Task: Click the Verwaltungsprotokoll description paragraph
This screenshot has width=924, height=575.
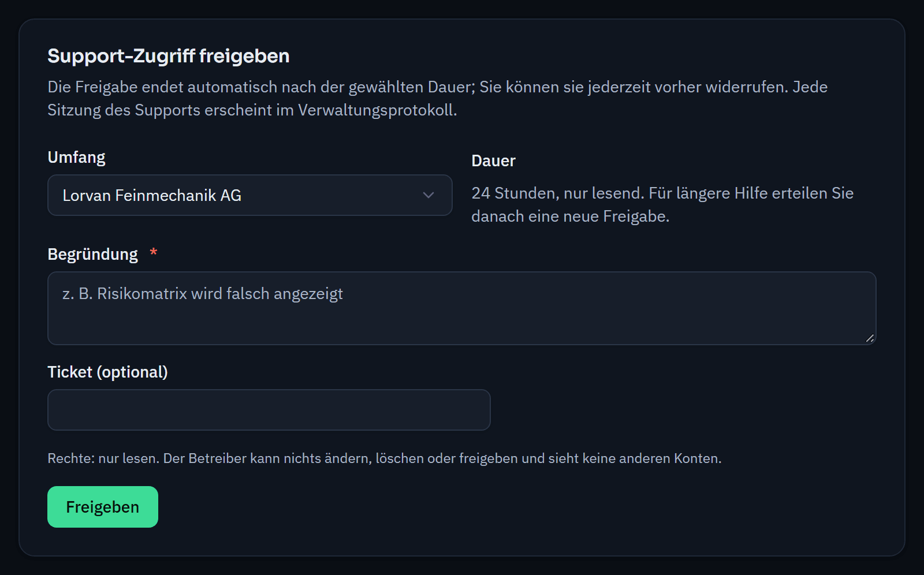Action: click(438, 99)
